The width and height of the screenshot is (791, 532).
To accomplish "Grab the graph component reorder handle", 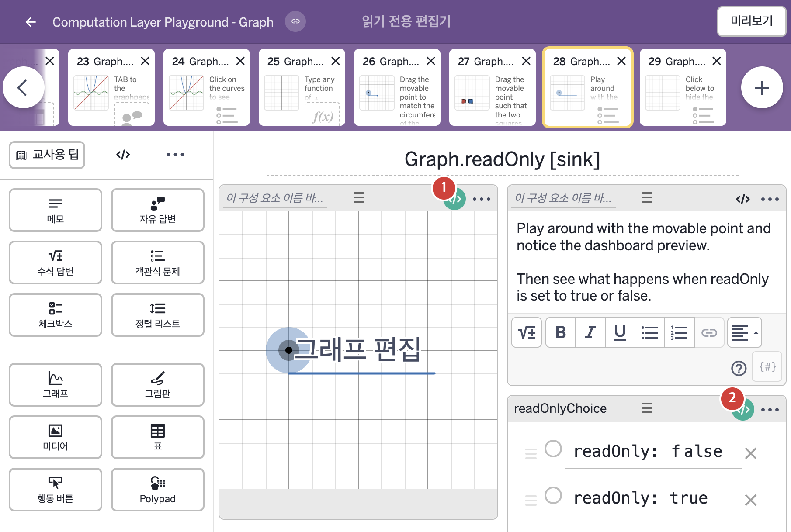I will pyautogui.click(x=359, y=198).
